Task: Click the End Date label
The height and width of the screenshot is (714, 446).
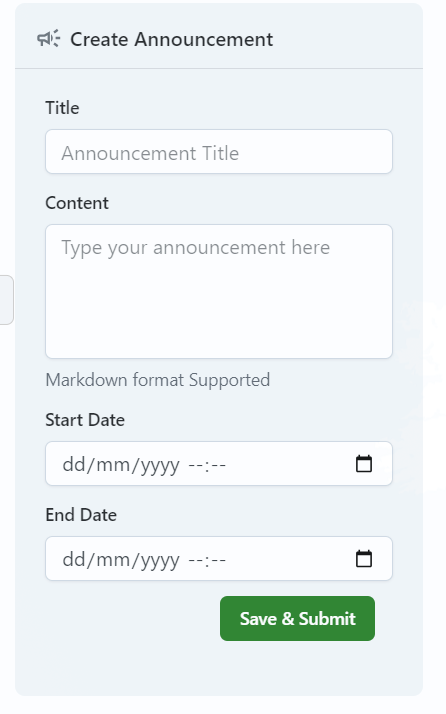Action: (81, 515)
